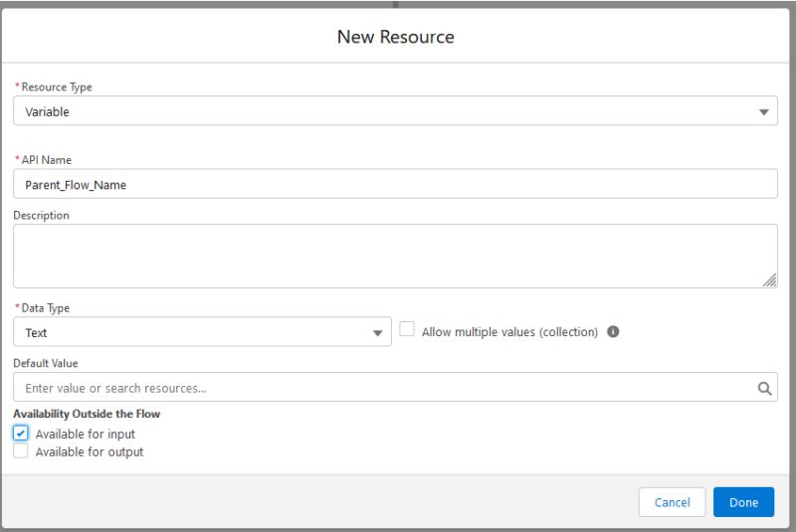Click the Data Type dropdown arrow

[378, 333]
